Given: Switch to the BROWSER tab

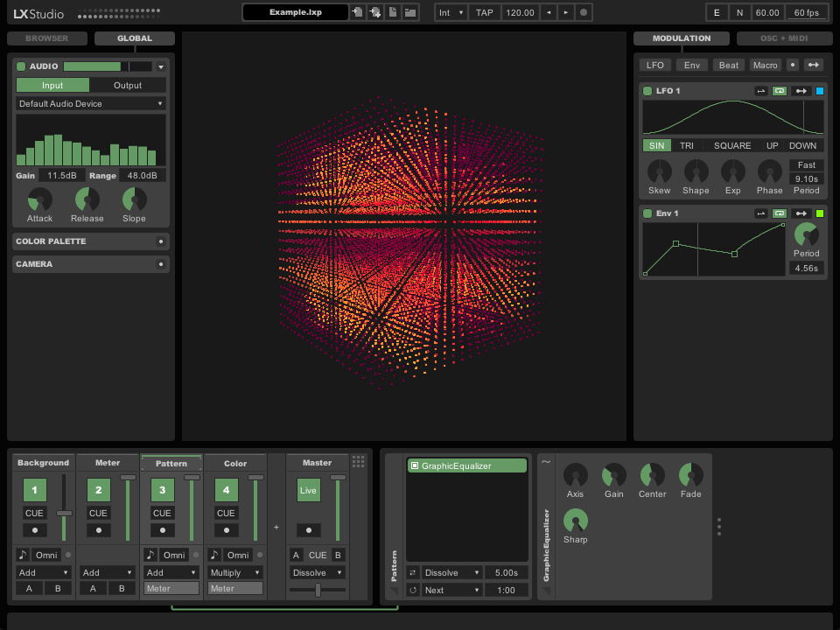Looking at the screenshot, I should (46, 38).
